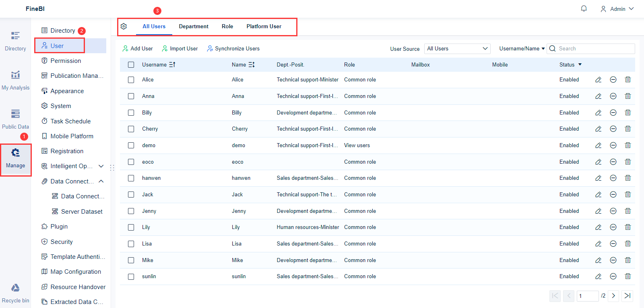Open the User Source dropdown set to All Users
644x308 pixels.
[x=457, y=48]
